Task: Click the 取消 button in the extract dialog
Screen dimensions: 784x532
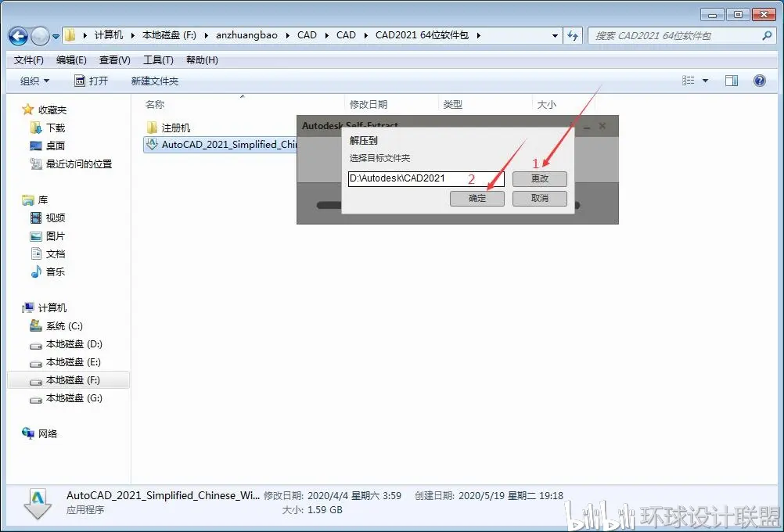Action: 540,198
